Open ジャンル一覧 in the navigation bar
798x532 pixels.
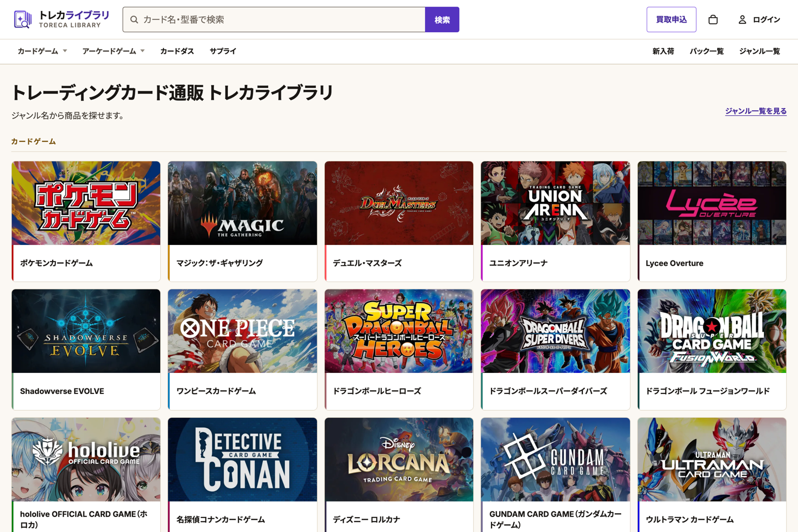759,51
